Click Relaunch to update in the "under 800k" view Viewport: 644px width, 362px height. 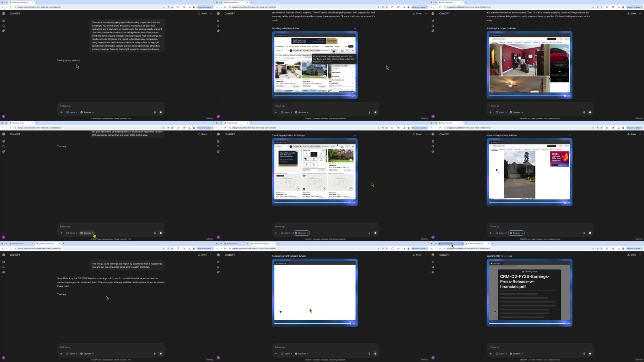205,128
